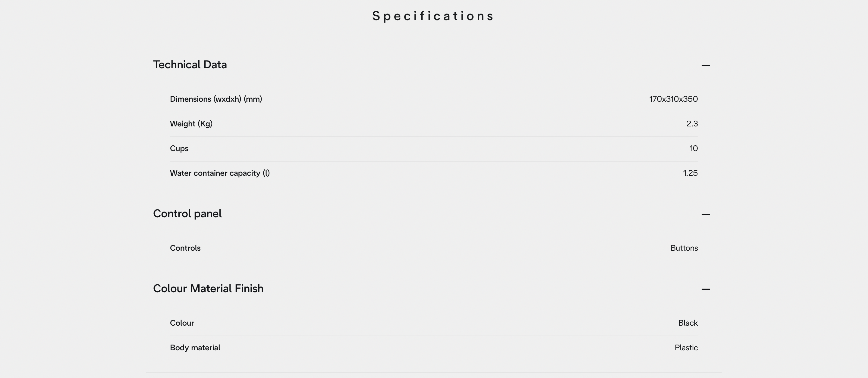Screen dimensions: 868x378
Task: Toggle the Control panel section heading
Action: [x=187, y=214]
